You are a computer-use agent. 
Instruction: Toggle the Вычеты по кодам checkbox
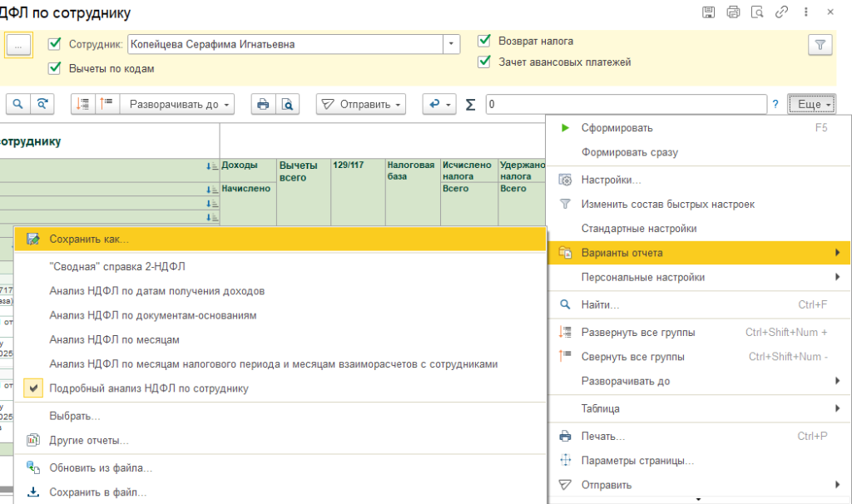56,68
